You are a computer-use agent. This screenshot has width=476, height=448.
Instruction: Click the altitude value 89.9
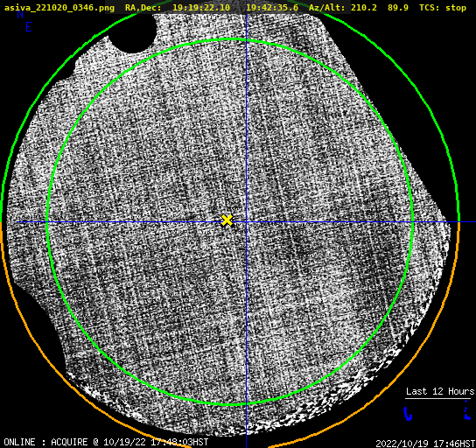click(x=397, y=8)
